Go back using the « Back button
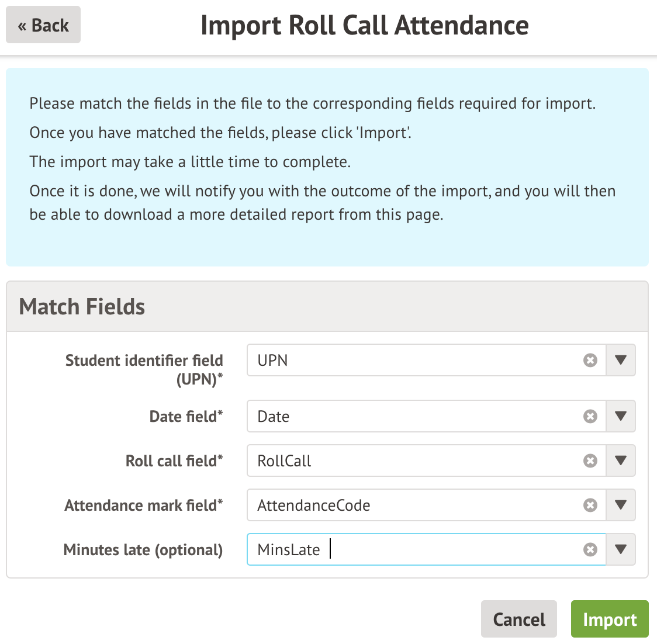 click(x=43, y=25)
